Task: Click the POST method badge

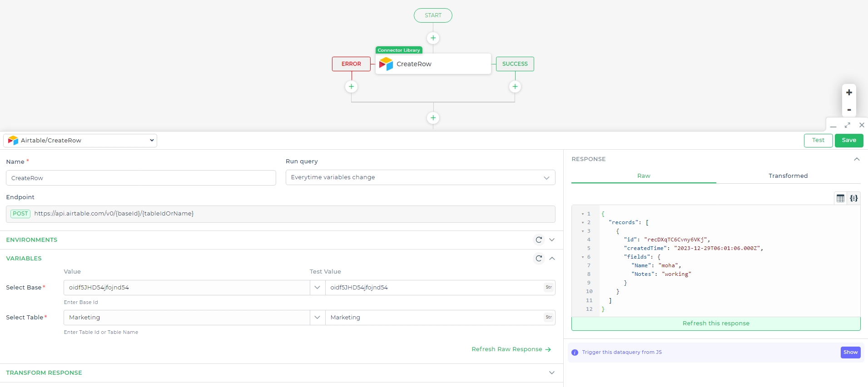Action: pos(20,214)
